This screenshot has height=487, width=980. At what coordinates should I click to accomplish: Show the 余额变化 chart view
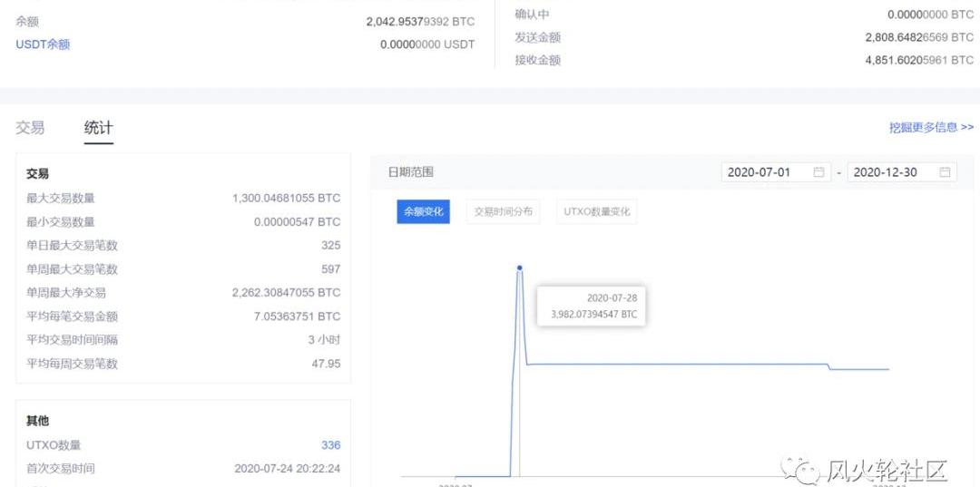[423, 211]
